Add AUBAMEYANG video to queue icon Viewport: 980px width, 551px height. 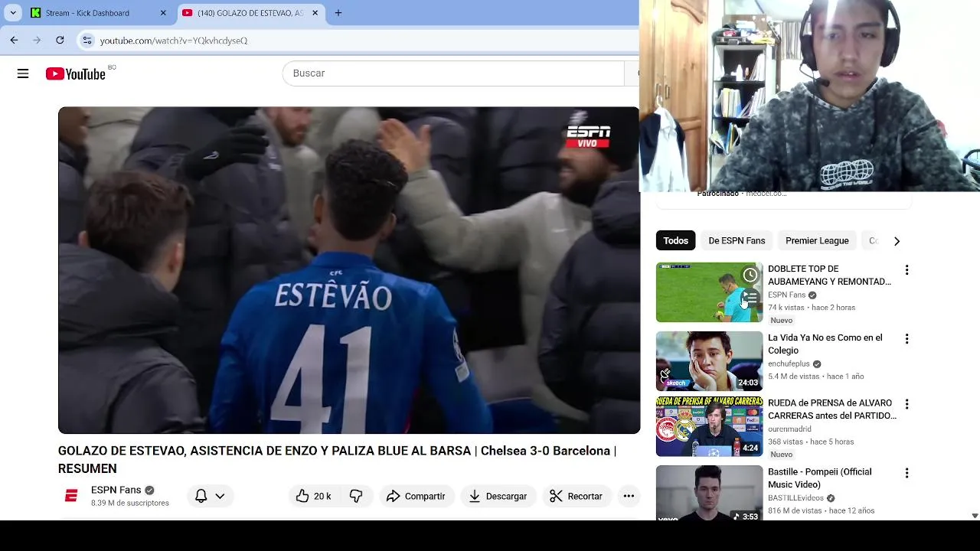coord(750,297)
